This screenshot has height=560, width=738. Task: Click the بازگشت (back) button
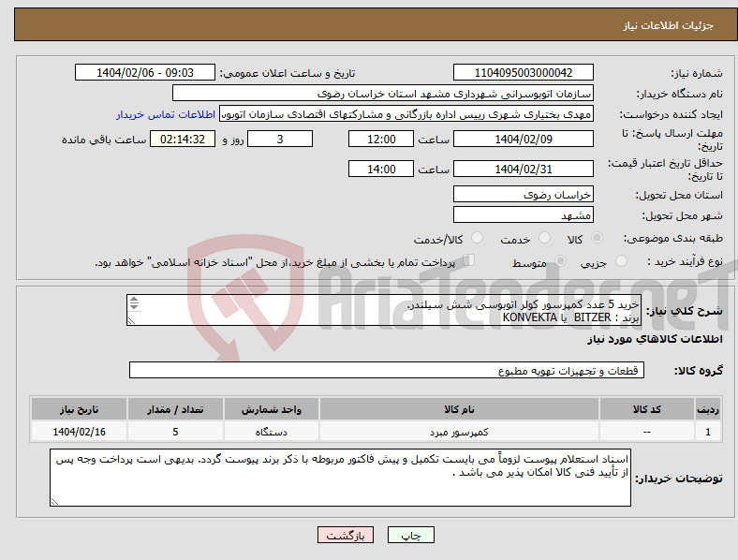pos(346,535)
